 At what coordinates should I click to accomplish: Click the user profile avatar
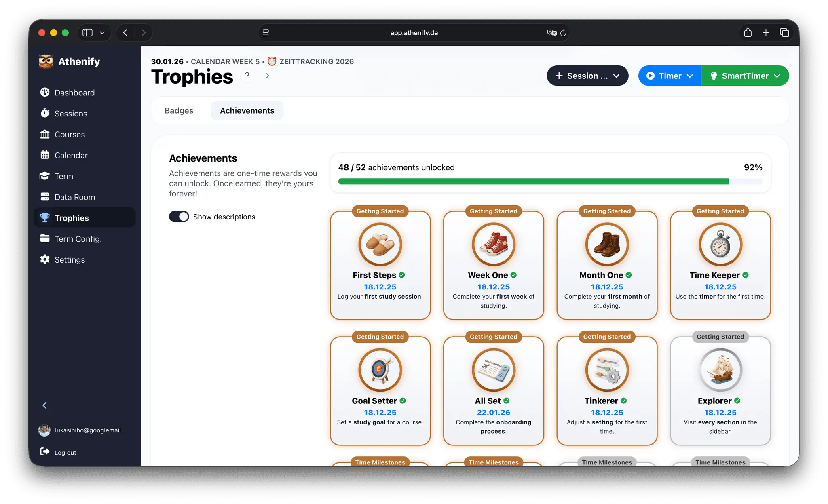point(44,430)
